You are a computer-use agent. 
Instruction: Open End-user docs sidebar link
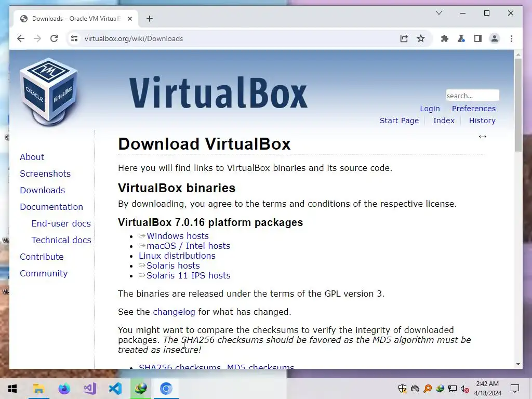(61, 223)
